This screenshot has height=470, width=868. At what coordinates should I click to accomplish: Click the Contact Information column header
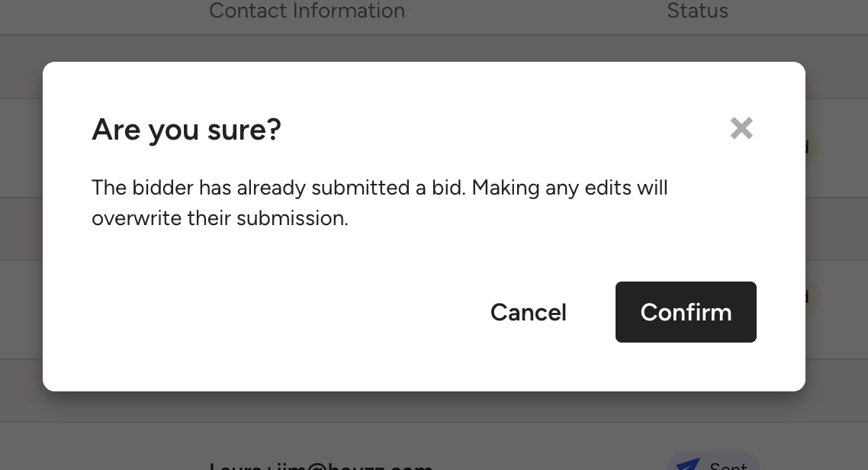(x=307, y=11)
